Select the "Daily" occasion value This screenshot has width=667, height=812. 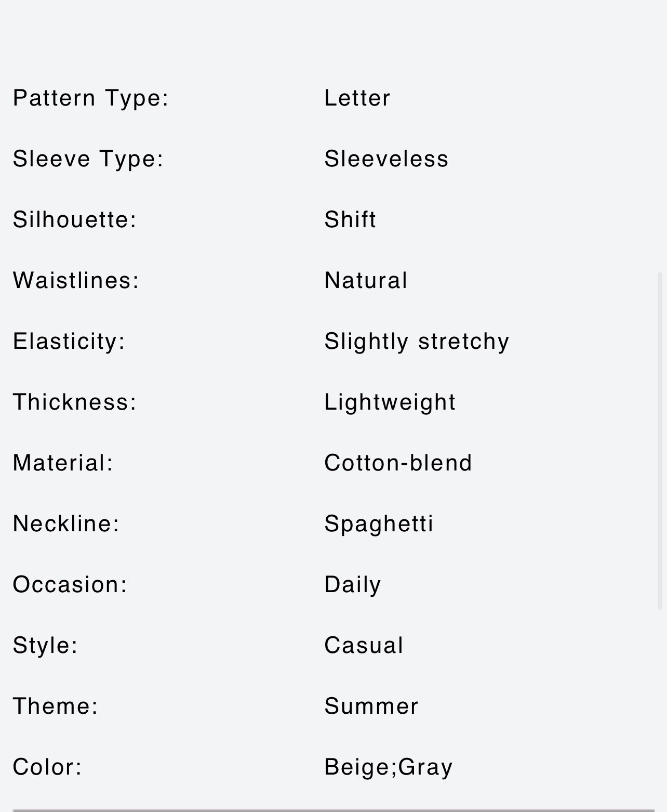[353, 585]
